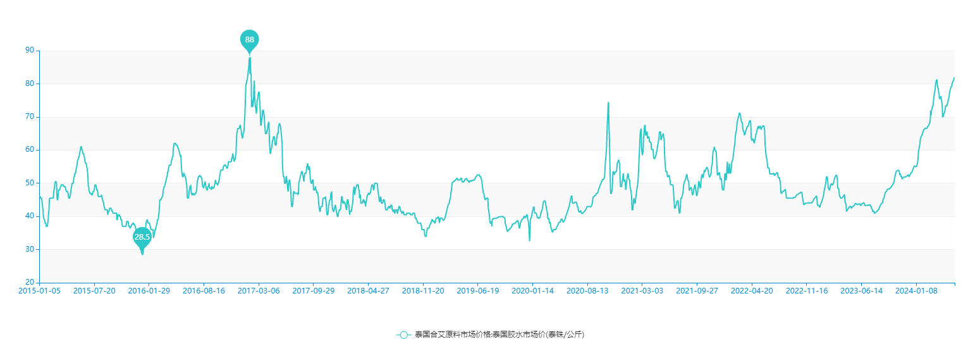Click y-axis value label 40

click(30, 216)
